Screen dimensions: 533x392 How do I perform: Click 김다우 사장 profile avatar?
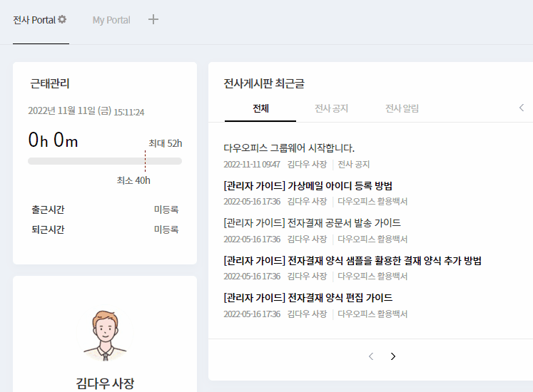click(x=105, y=334)
